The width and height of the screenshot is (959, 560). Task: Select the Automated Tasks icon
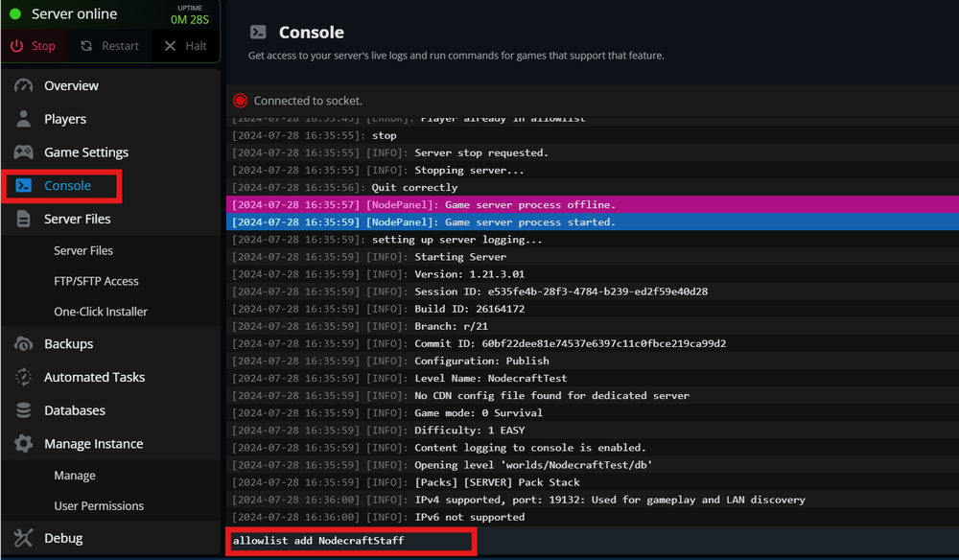click(x=22, y=377)
